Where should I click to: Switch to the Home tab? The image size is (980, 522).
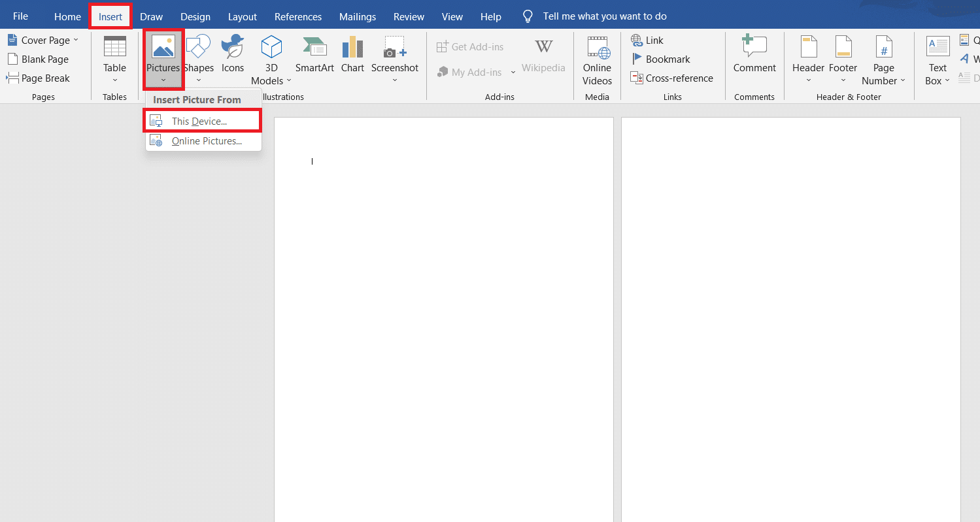pos(67,16)
